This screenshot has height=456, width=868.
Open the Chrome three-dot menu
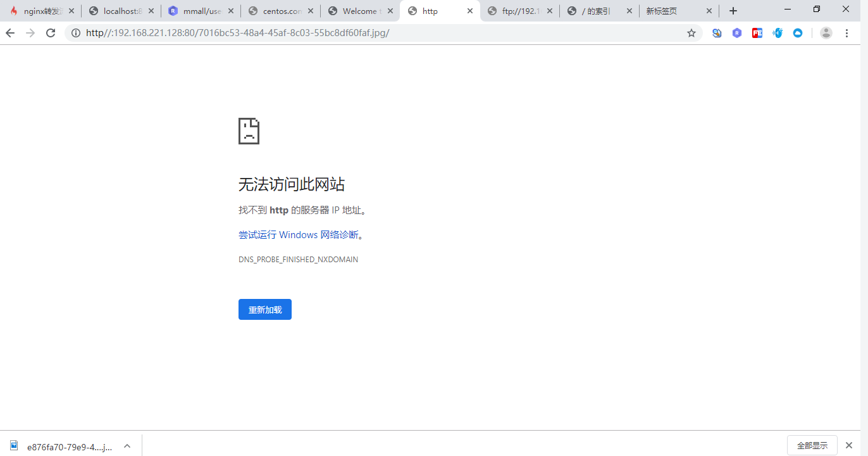click(847, 33)
